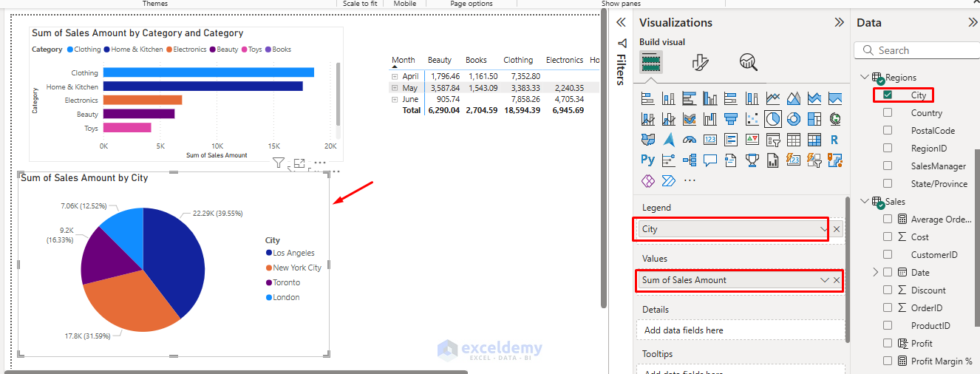980x374 pixels.
Task: Collapse the Regions table
Action: 865,77
